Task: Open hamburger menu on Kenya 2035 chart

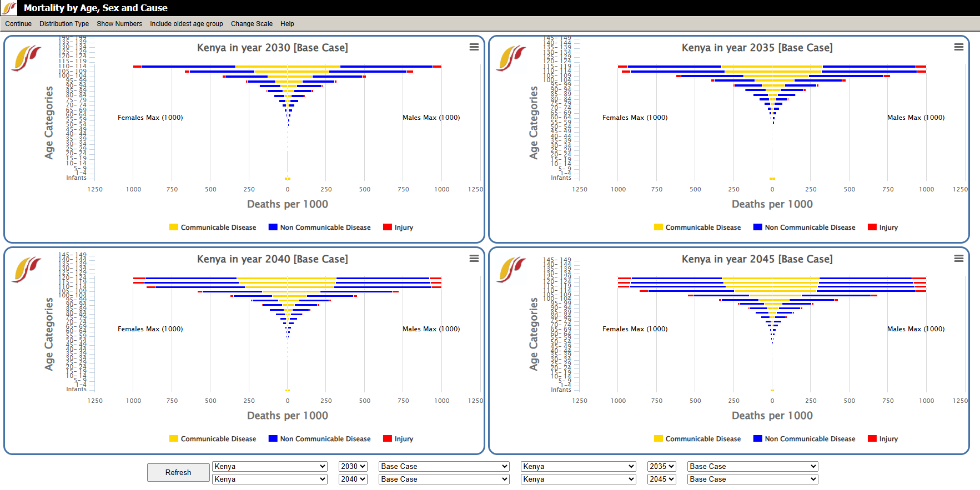Action: (x=958, y=47)
